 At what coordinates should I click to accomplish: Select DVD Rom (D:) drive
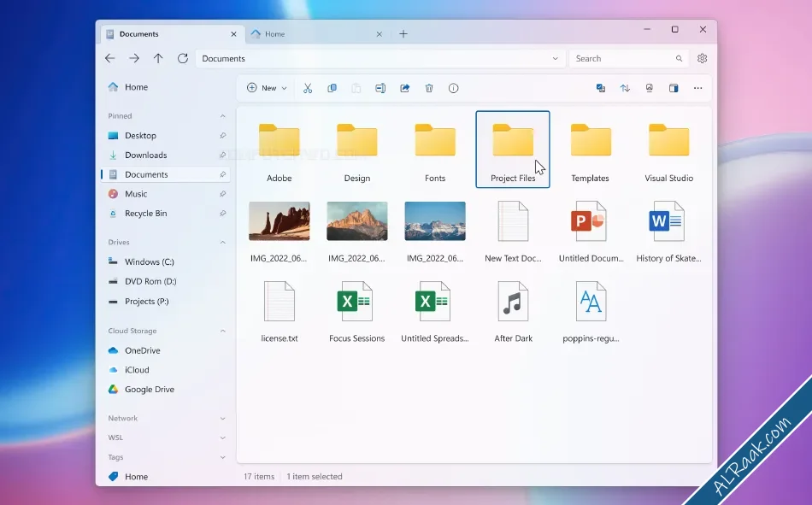tap(165, 281)
